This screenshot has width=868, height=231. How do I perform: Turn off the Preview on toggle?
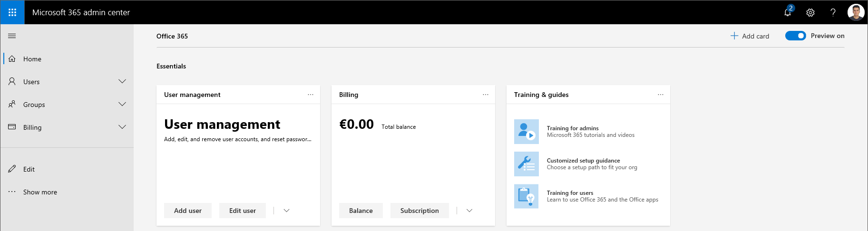[x=795, y=36]
